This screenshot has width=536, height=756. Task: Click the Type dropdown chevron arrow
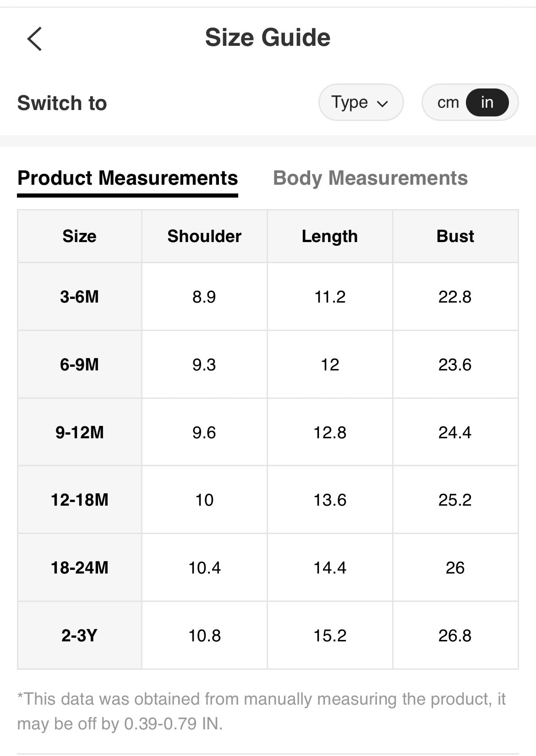pyautogui.click(x=383, y=104)
